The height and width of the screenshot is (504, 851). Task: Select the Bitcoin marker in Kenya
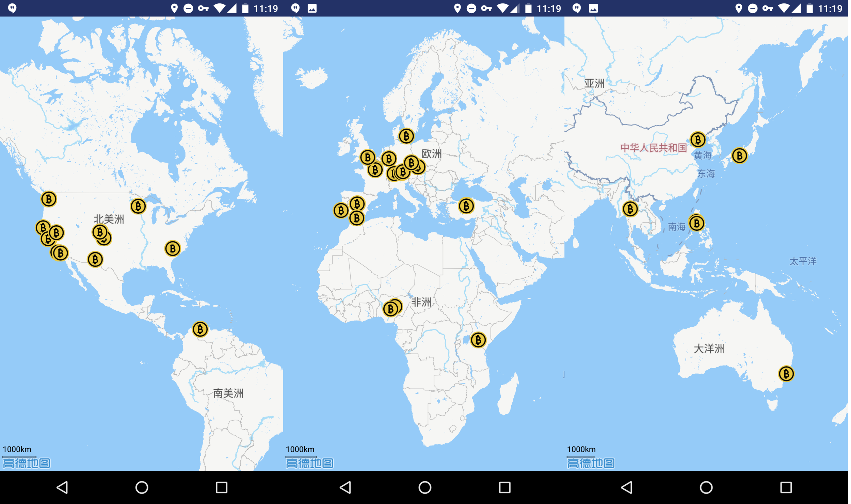coord(478,340)
